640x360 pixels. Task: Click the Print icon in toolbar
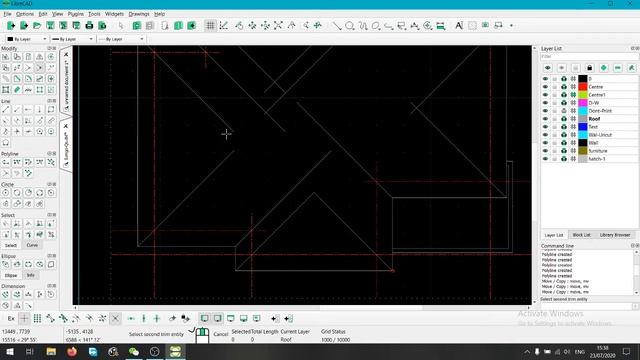[x=89, y=26]
